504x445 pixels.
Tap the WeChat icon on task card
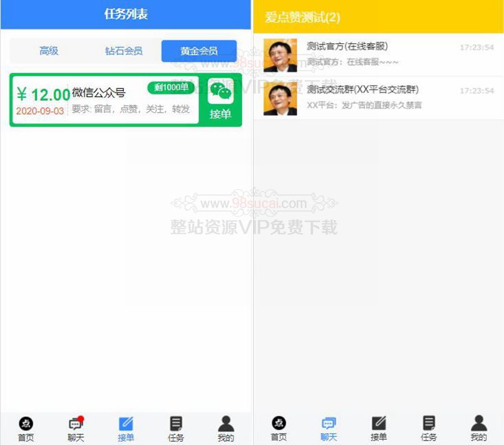(x=220, y=92)
